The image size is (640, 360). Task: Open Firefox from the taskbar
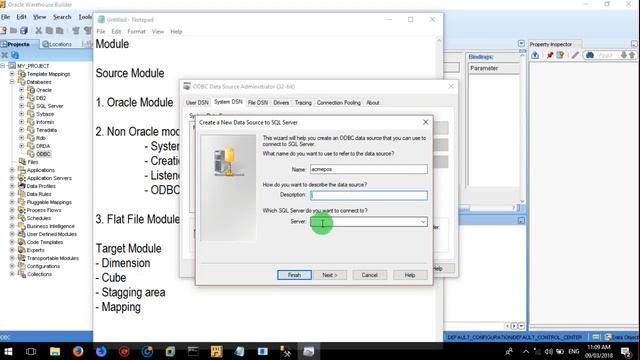point(78,351)
